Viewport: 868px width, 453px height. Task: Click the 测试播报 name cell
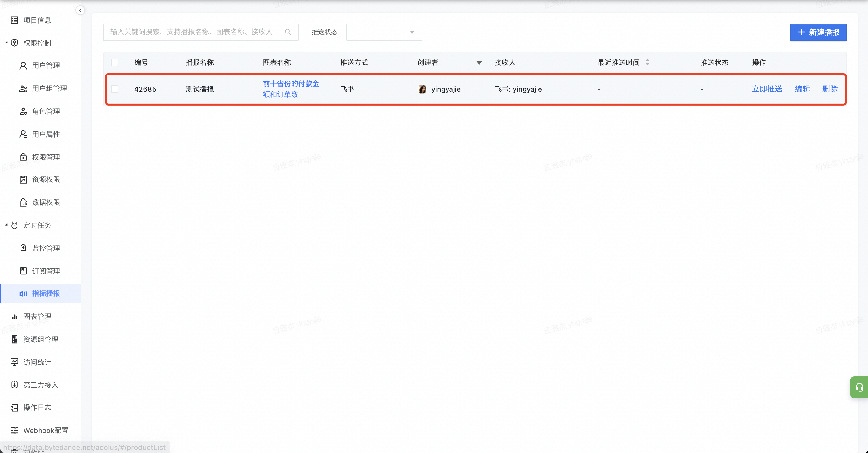(199, 89)
